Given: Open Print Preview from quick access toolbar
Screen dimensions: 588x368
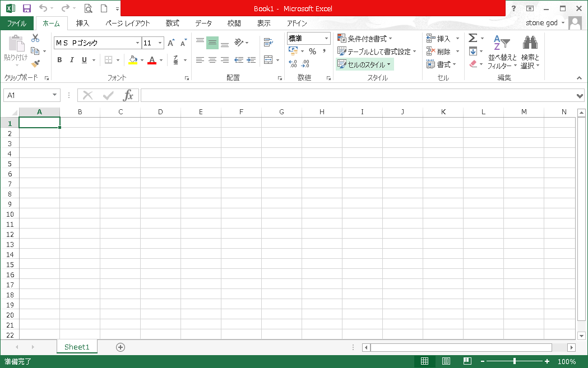Looking at the screenshot, I should point(88,8).
